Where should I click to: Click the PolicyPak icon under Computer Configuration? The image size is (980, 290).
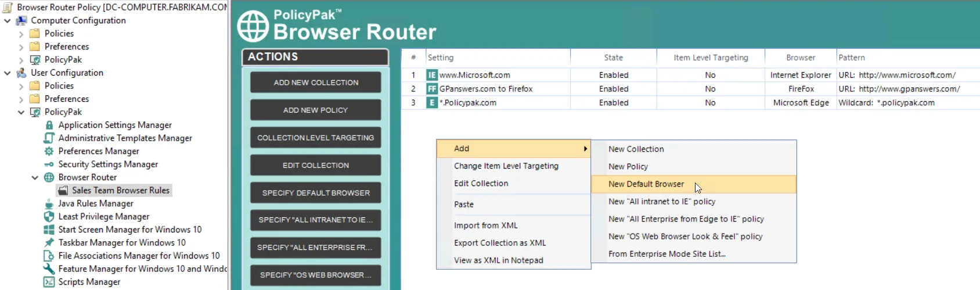pos(35,60)
